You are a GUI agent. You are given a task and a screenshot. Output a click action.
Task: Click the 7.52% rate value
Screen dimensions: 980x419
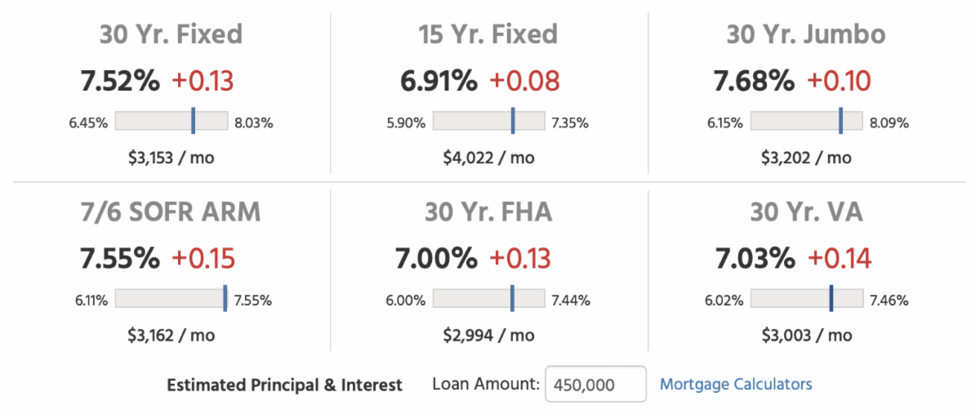(x=120, y=81)
